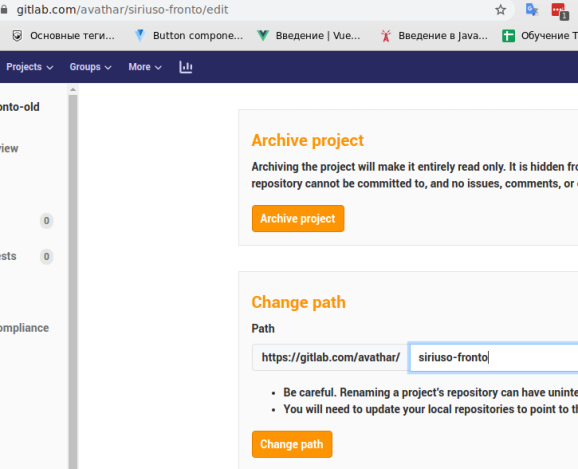Expand the Groups dropdown
The width and height of the screenshot is (578, 469).
[x=90, y=67]
